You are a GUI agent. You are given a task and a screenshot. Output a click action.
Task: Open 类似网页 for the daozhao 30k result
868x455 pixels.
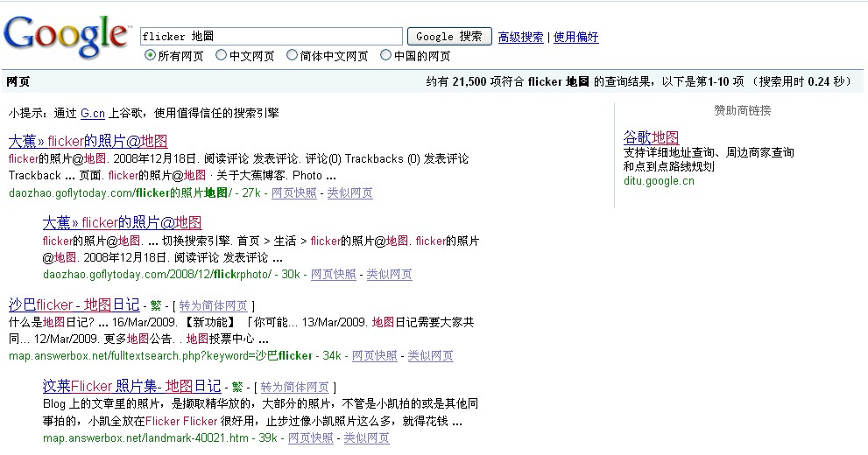click(389, 274)
